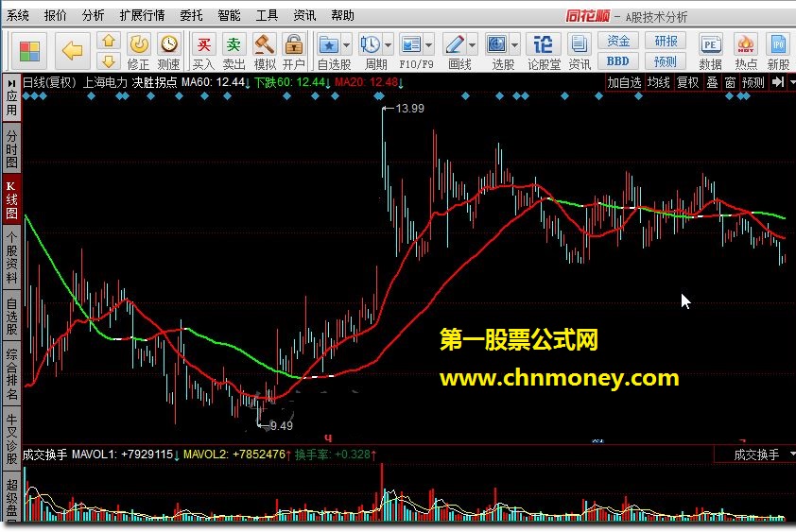The width and height of the screenshot is (796, 532).
Task: Click the BBD button
Action: pyautogui.click(x=618, y=60)
